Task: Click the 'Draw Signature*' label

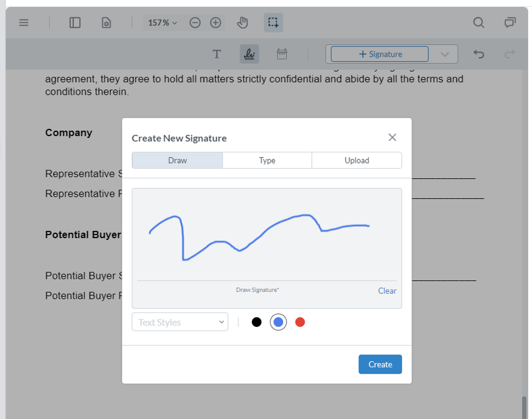Action: tap(258, 290)
